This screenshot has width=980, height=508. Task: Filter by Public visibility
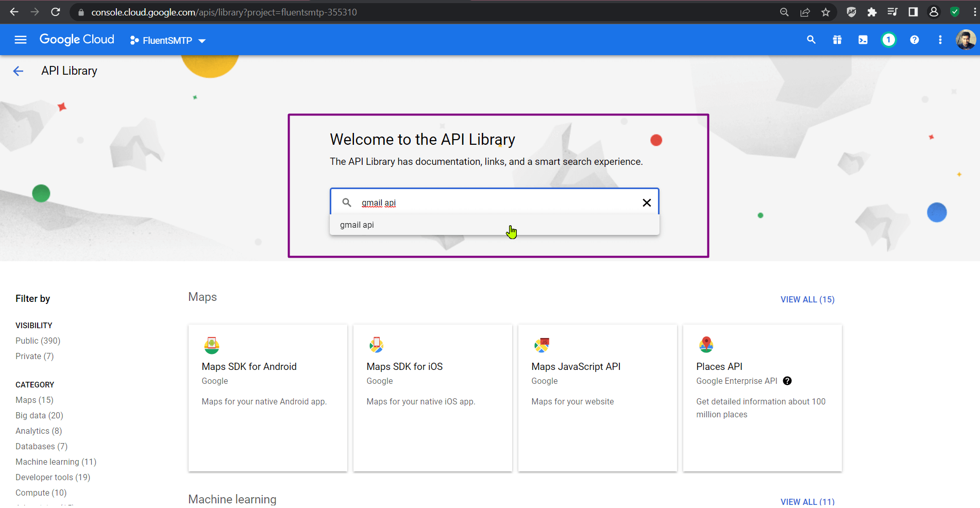(x=38, y=341)
